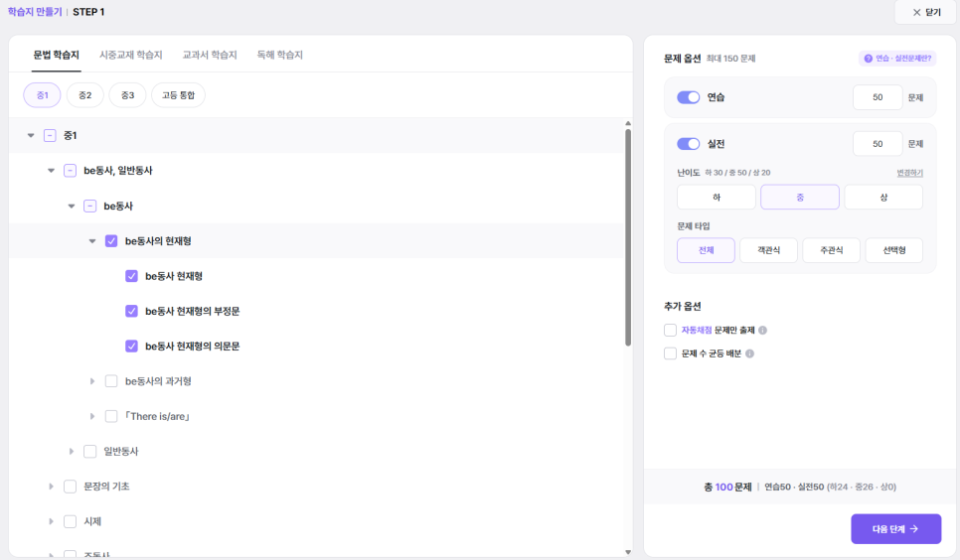The width and height of the screenshot is (960, 560).
Task: Collapse the 중1 tree node arrow
Action: coord(31,135)
